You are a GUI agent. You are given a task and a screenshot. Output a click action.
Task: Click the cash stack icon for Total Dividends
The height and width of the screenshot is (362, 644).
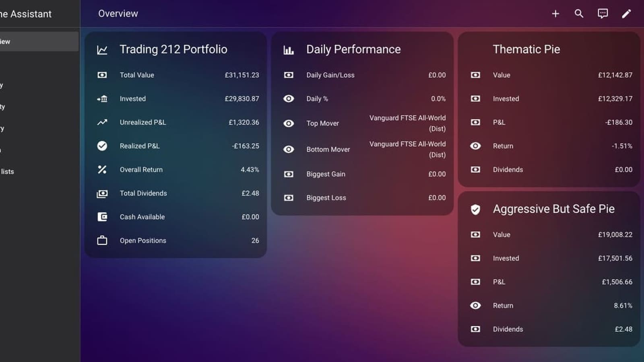[x=102, y=193]
